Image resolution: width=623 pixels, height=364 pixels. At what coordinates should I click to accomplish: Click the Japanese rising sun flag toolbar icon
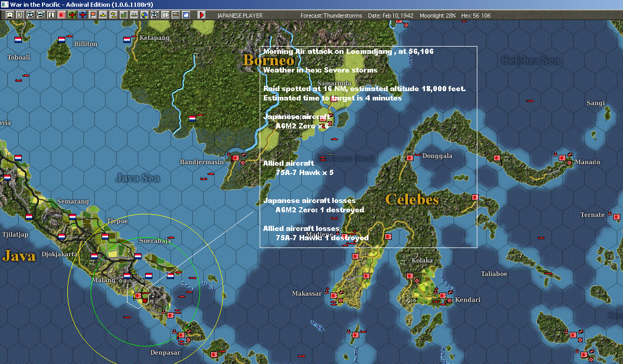click(62, 15)
